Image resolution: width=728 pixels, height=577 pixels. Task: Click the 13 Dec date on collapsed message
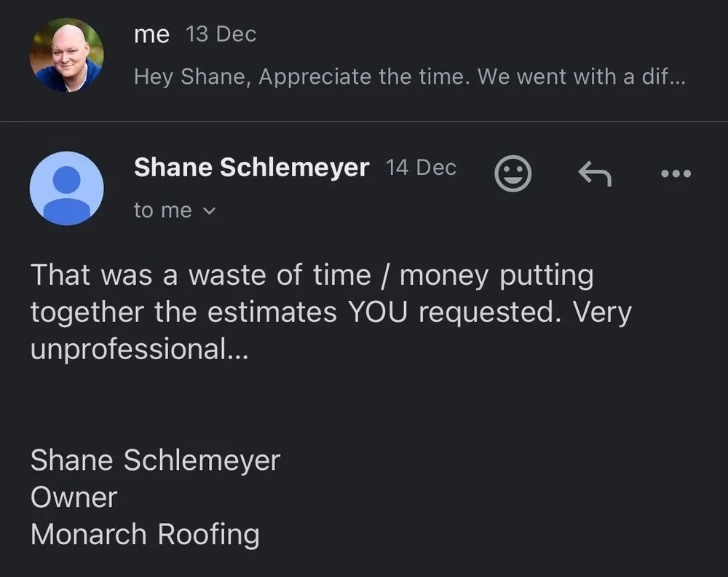(x=221, y=33)
